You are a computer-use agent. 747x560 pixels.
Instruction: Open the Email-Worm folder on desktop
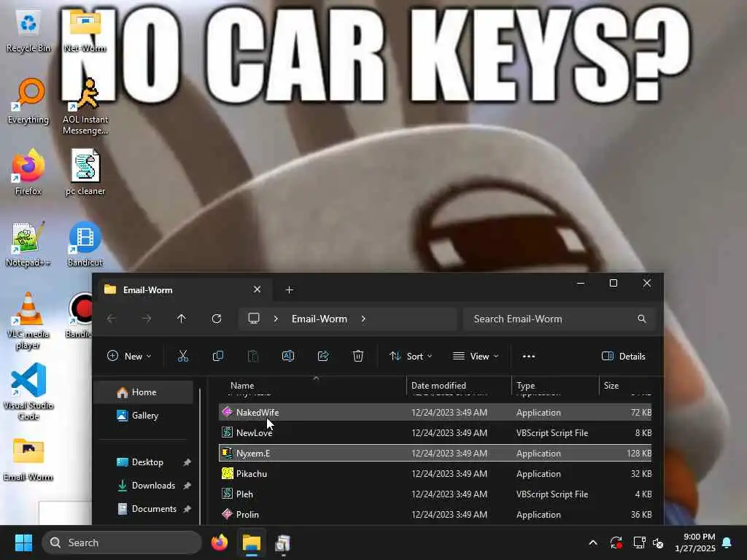[x=28, y=459]
